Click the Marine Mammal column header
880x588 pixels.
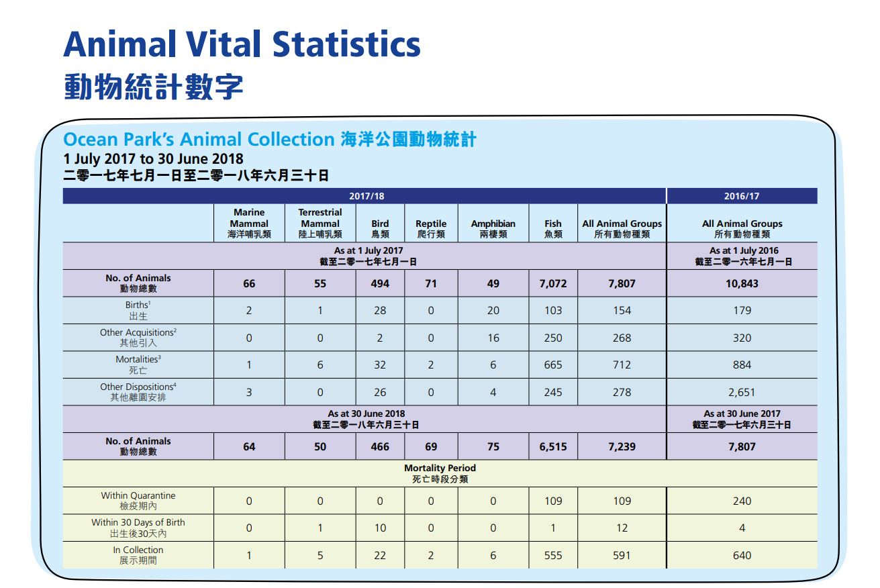click(249, 223)
